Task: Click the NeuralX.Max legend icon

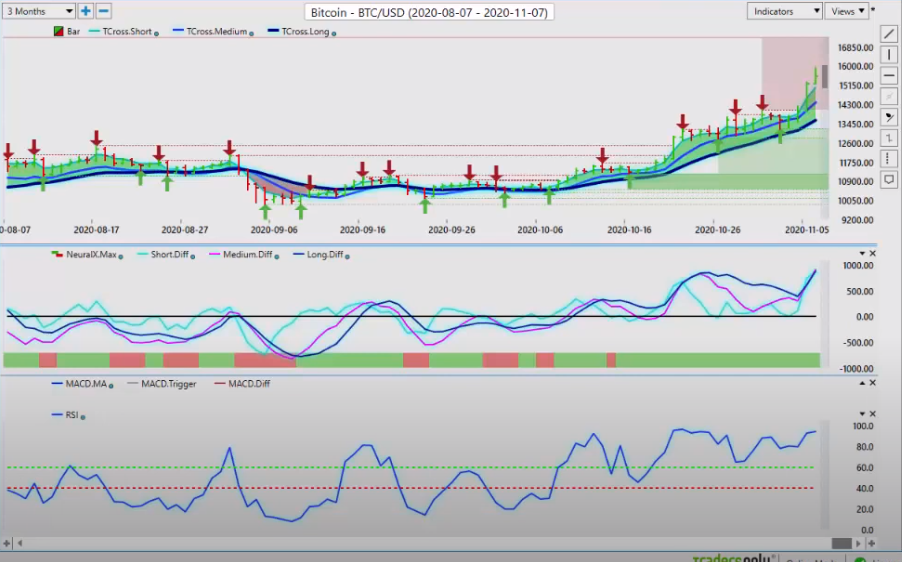Action: click(57, 254)
